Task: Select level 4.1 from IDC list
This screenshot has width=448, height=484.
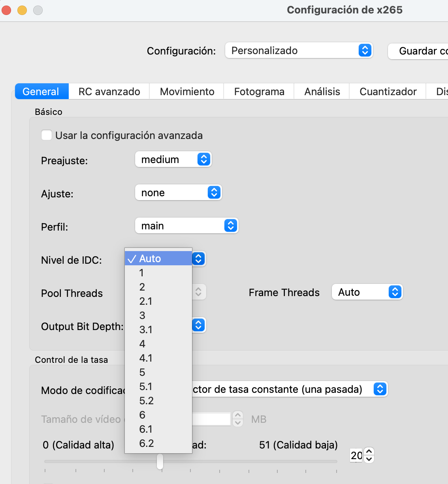Action: click(x=146, y=358)
